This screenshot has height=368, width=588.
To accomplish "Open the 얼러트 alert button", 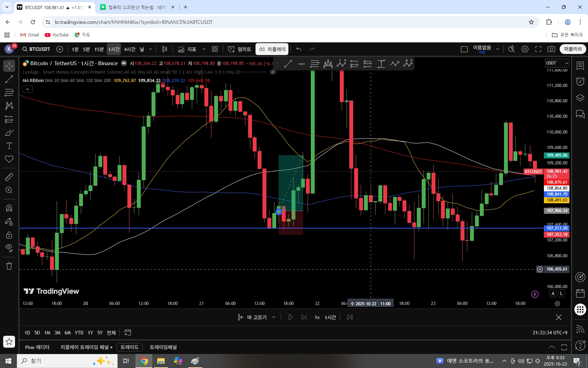I will point(239,49).
